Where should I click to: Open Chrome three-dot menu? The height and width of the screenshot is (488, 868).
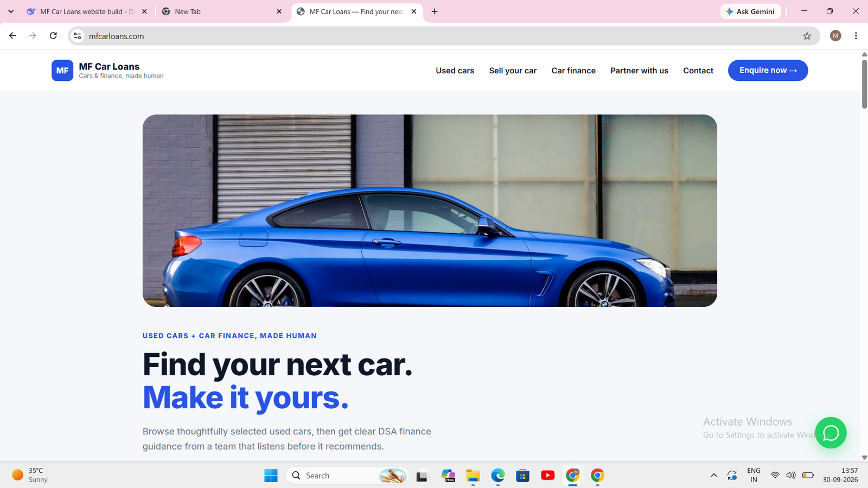click(856, 36)
